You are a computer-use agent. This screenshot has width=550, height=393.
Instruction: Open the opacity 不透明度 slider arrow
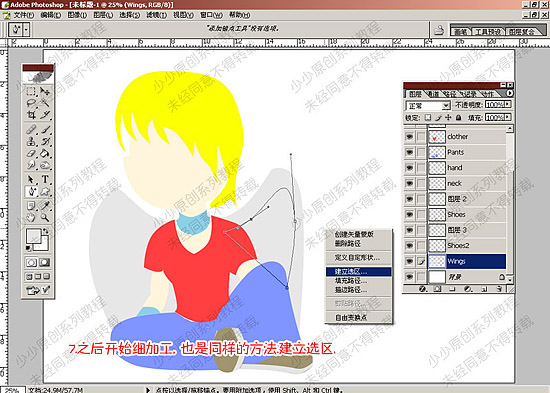(x=508, y=104)
